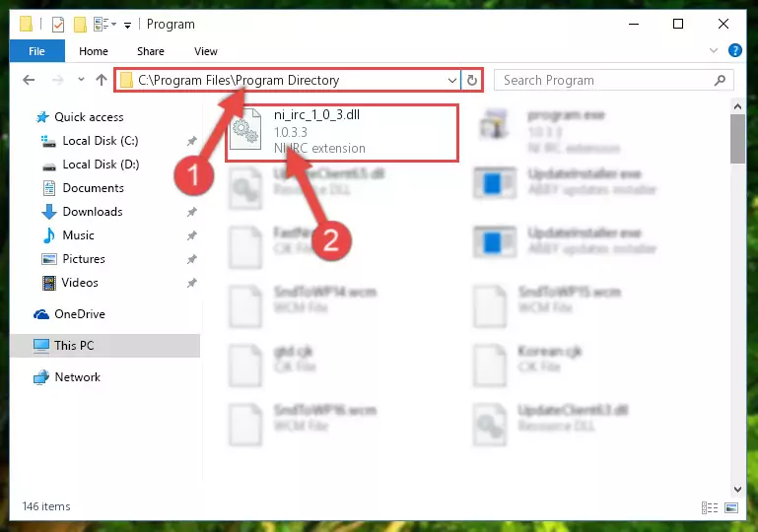Open the File ribbon tab
This screenshot has width=758, height=532.
coord(36,50)
